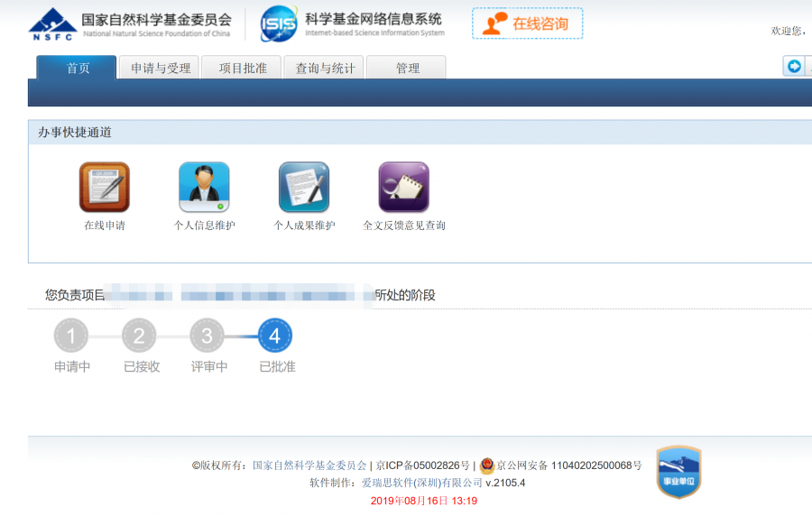Go to the 查询与统计 tab
812x516 pixels.
point(325,68)
